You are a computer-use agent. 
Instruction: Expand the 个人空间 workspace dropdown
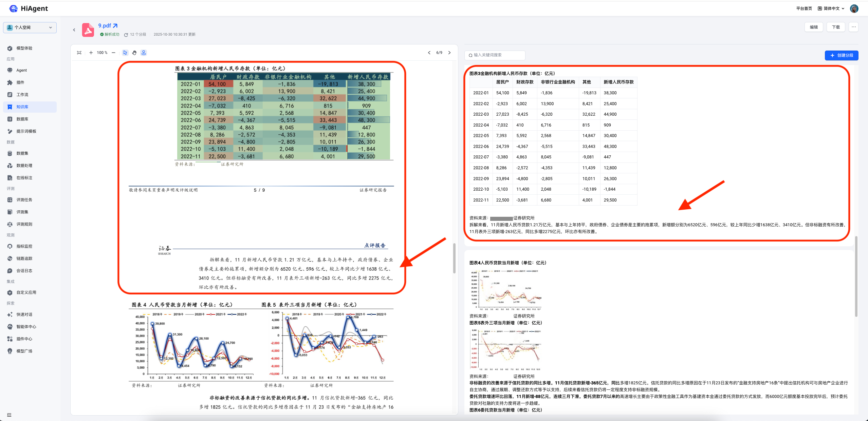(x=30, y=27)
